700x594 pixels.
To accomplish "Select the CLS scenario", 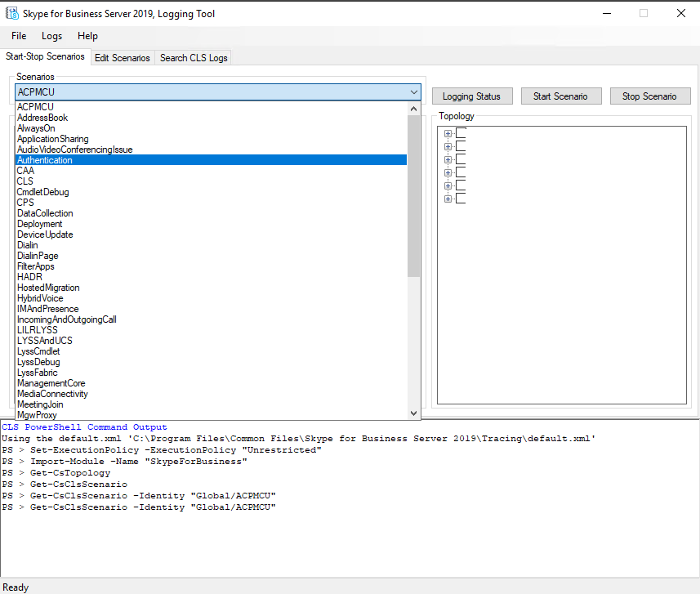I will point(212,181).
